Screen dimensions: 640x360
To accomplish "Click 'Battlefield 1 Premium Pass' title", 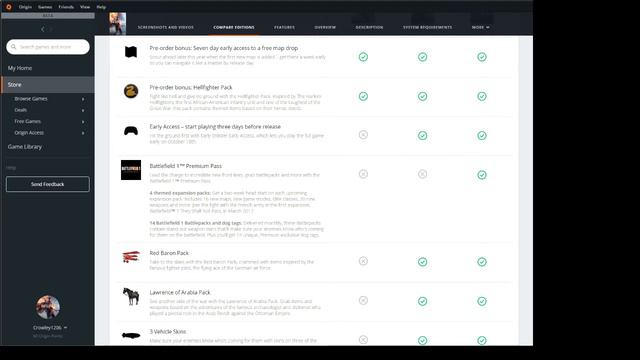I will click(x=186, y=166).
